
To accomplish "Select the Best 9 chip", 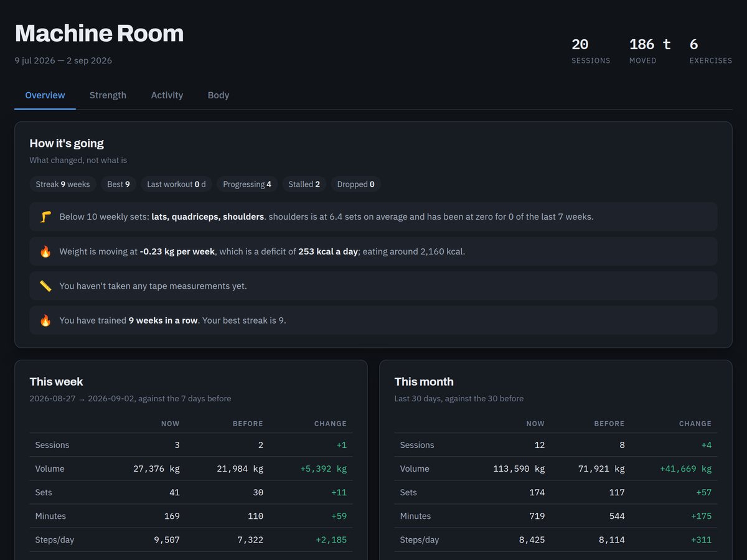I will [x=118, y=184].
